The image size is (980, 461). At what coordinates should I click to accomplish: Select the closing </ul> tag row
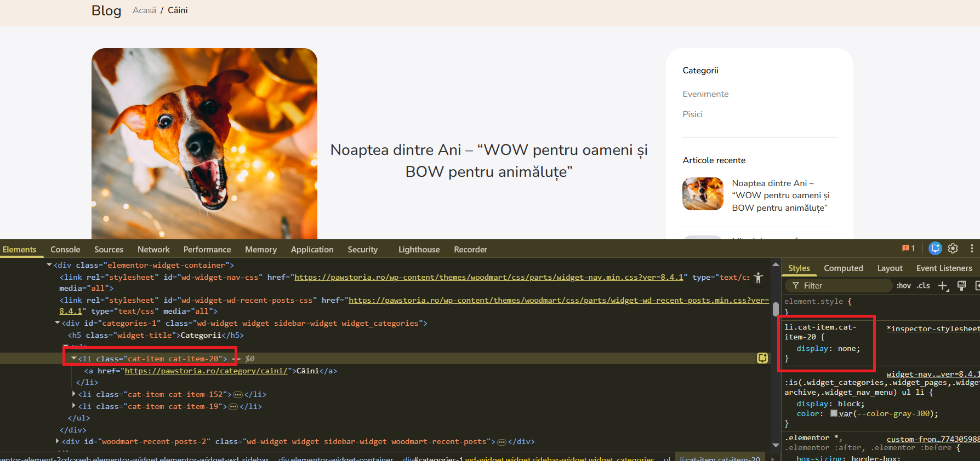pos(79,418)
